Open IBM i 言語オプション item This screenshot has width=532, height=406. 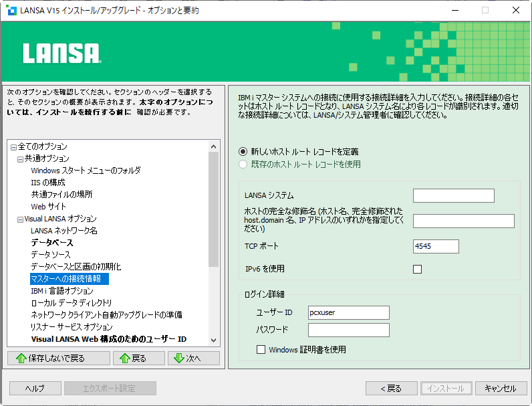pyautogui.click(x=62, y=291)
